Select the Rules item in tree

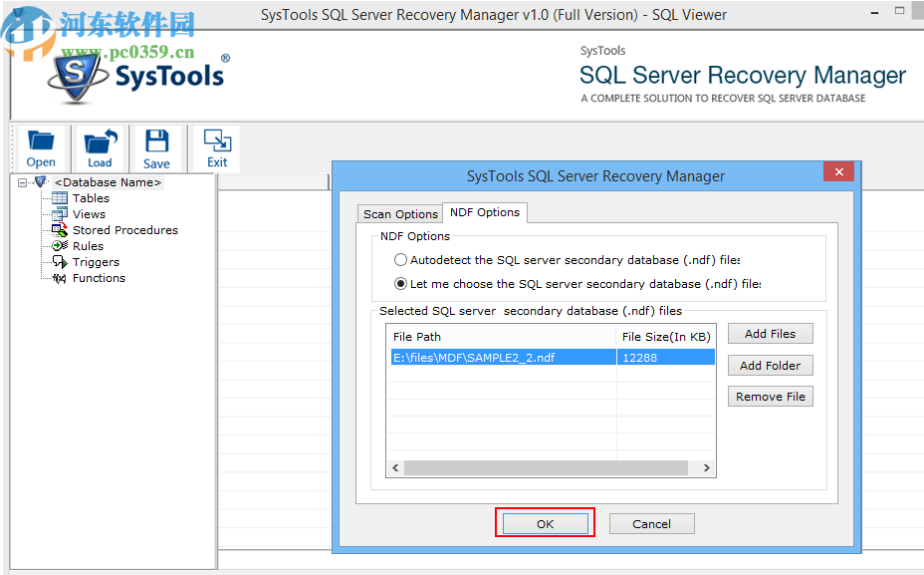[85, 245]
